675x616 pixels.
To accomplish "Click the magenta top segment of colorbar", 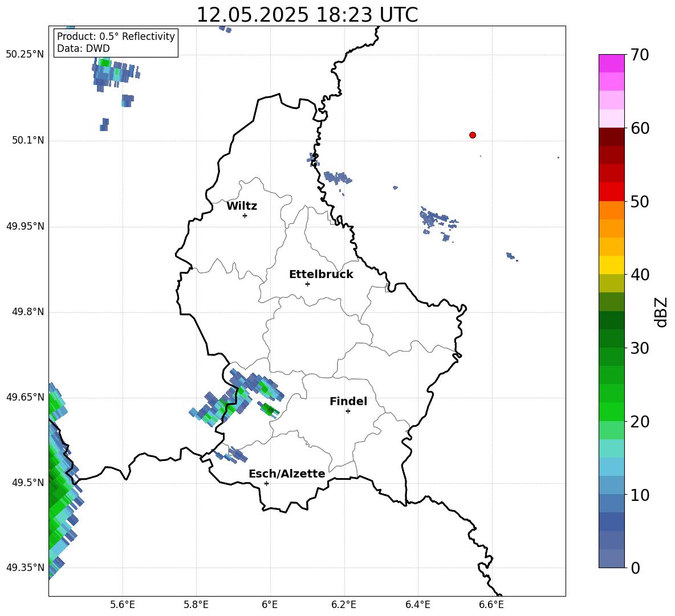I will click(612, 63).
